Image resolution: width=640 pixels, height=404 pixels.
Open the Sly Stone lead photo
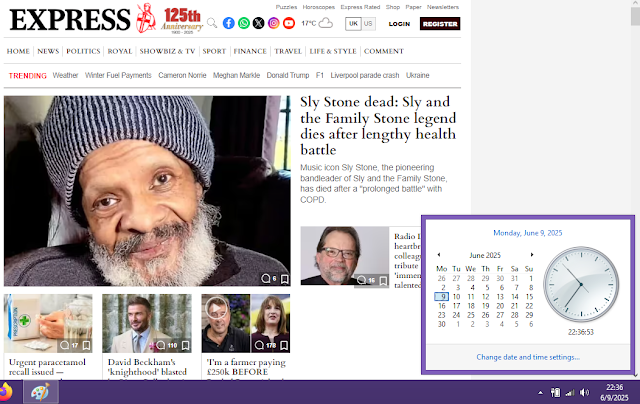pyautogui.click(x=147, y=191)
